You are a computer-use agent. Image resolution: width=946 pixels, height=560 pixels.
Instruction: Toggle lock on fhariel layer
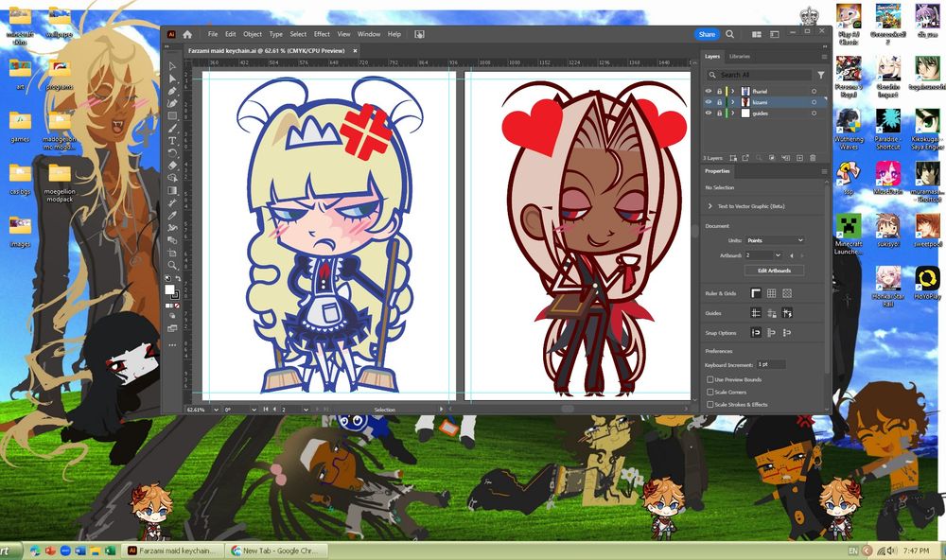pos(719,91)
